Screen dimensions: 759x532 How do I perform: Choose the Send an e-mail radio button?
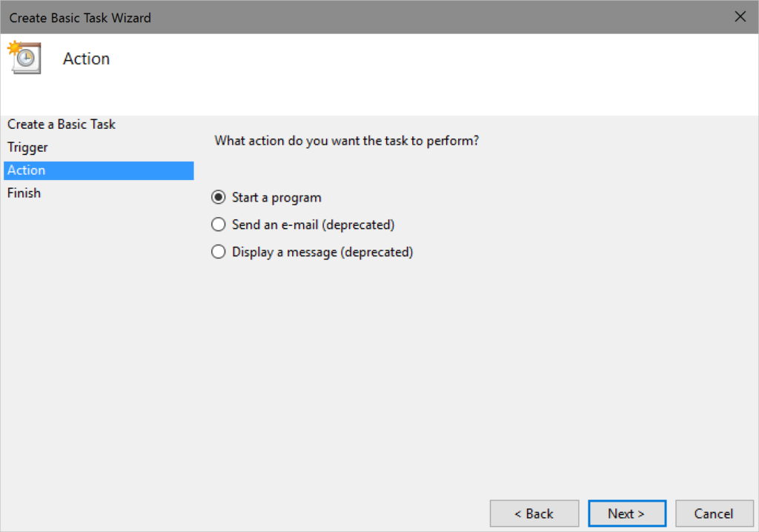click(x=218, y=225)
